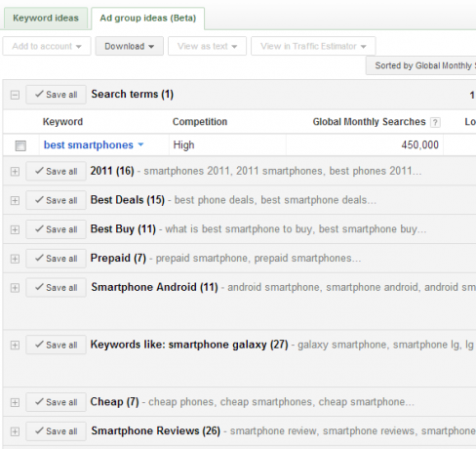Viewport: 476px width, 449px height.
Task: Open the View as text dropdown
Action: [207, 46]
